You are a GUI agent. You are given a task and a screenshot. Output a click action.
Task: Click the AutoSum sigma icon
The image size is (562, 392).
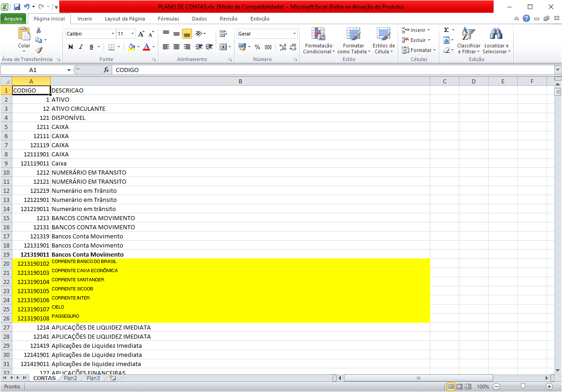point(447,30)
